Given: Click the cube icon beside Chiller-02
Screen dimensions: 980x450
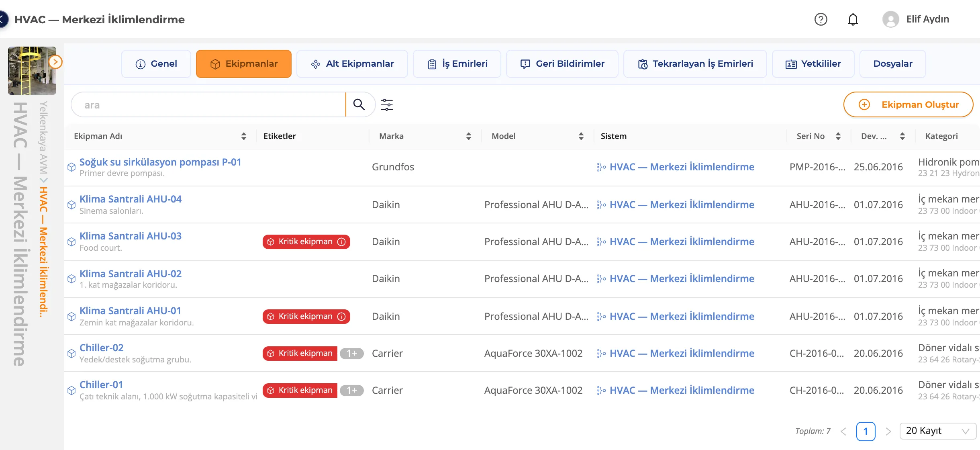Looking at the screenshot, I should (x=71, y=354).
